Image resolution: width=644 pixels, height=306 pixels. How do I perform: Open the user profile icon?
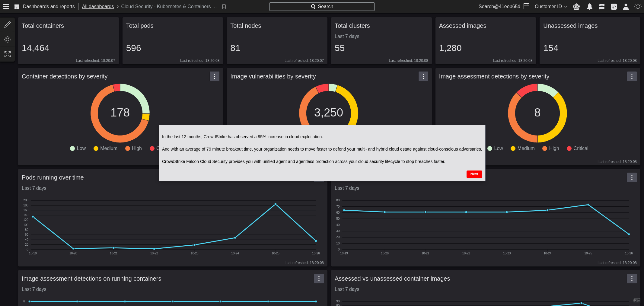[626, 6]
